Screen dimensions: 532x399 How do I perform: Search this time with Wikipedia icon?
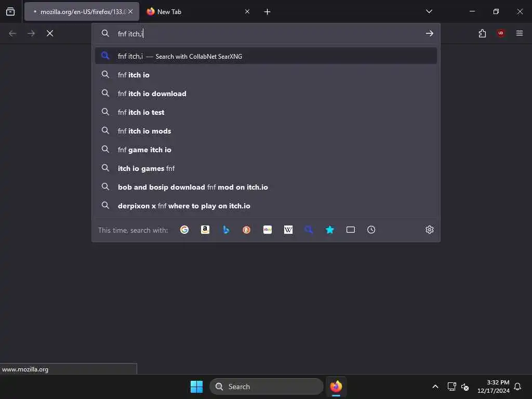coord(288,230)
